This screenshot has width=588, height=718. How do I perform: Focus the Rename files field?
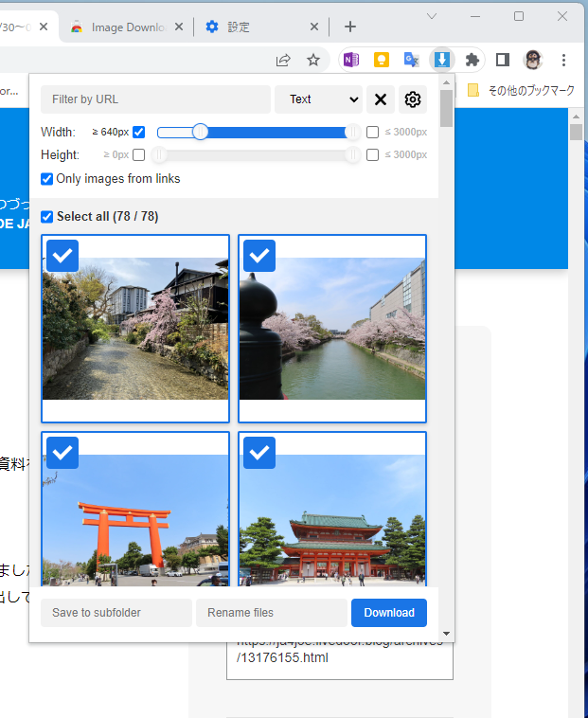click(x=272, y=613)
